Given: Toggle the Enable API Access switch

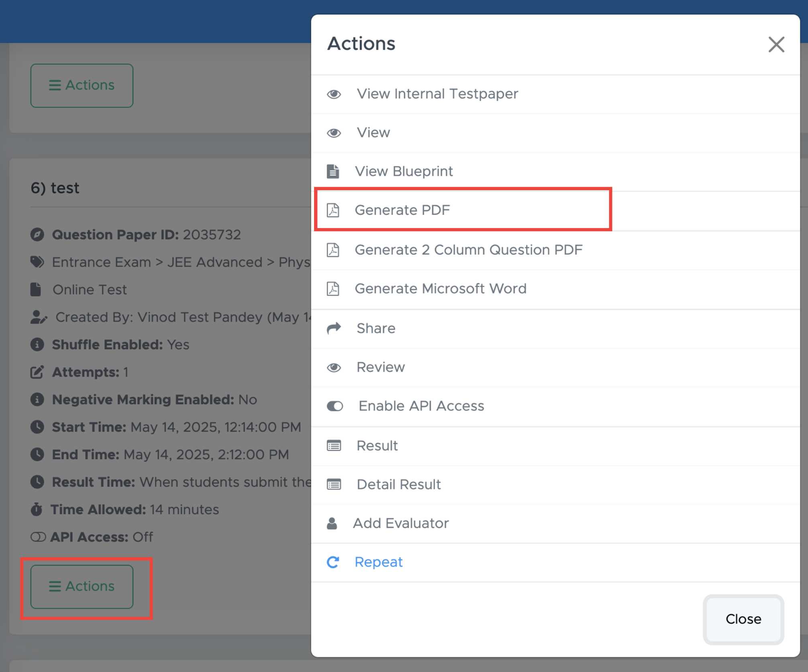Looking at the screenshot, I should [x=335, y=406].
